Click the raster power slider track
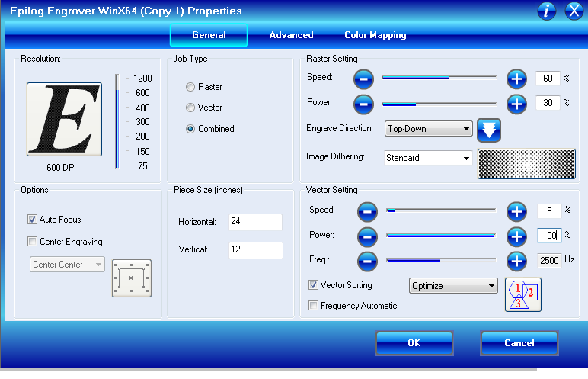The width and height of the screenshot is (588, 379). pyautogui.click(x=439, y=104)
